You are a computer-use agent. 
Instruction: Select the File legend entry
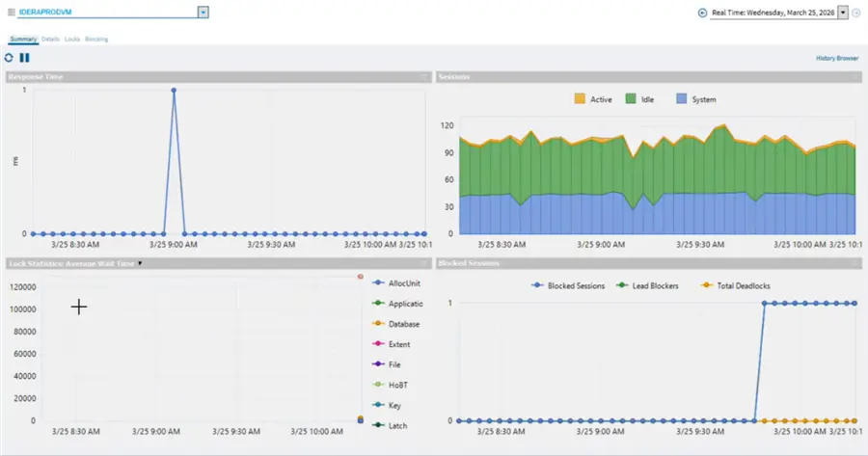coord(387,364)
